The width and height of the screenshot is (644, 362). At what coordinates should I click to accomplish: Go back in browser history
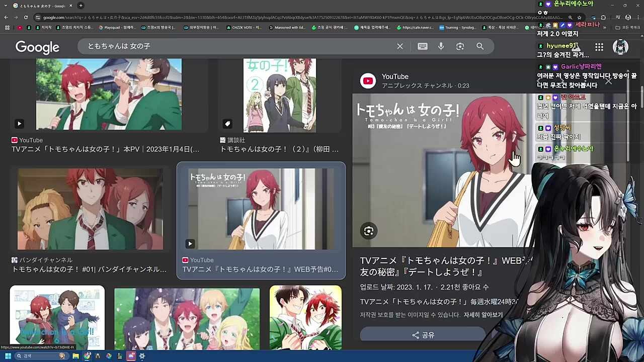click(7, 17)
